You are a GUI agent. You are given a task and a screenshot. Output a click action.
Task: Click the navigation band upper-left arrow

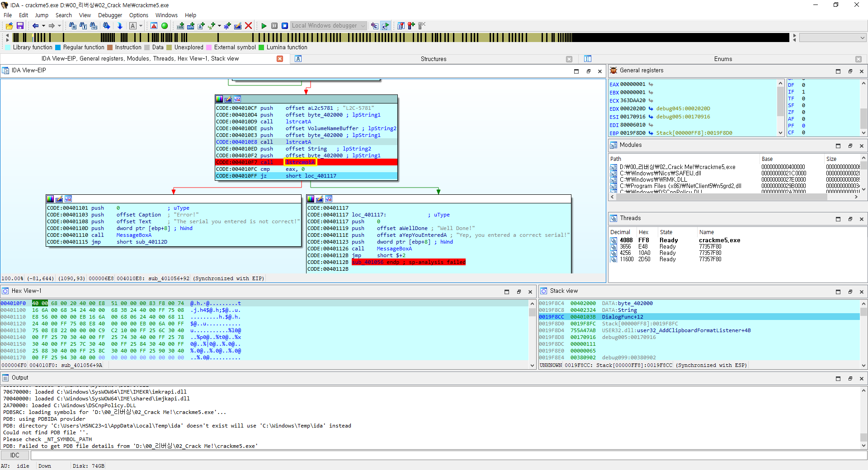point(7,35)
